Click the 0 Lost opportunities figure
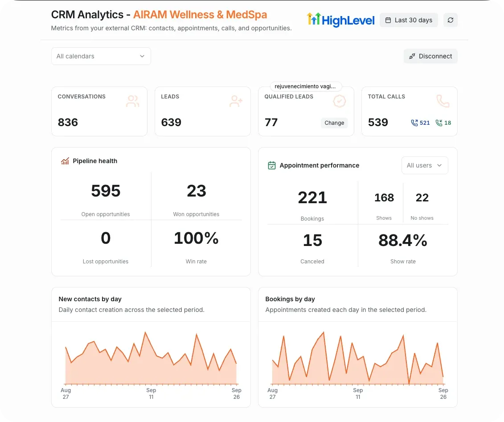Screen dimensions: 504x422 106,238
